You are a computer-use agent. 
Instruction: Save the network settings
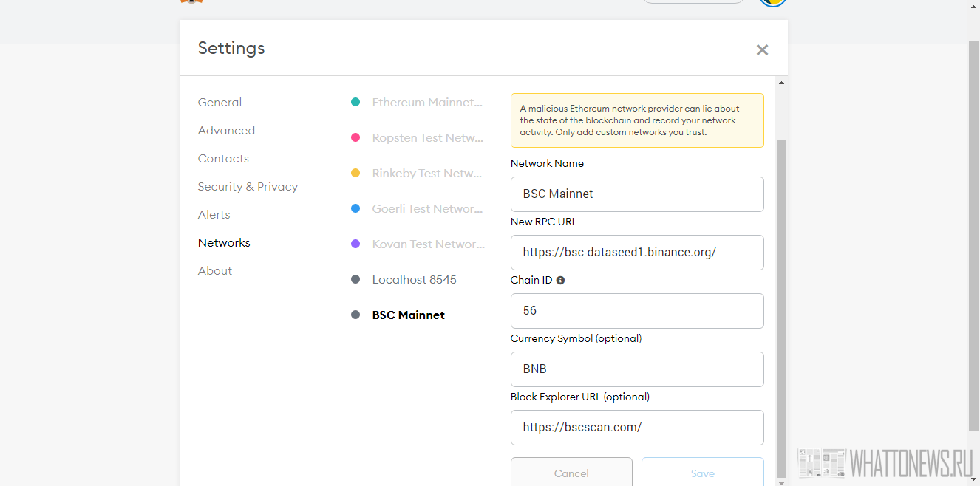703,473
